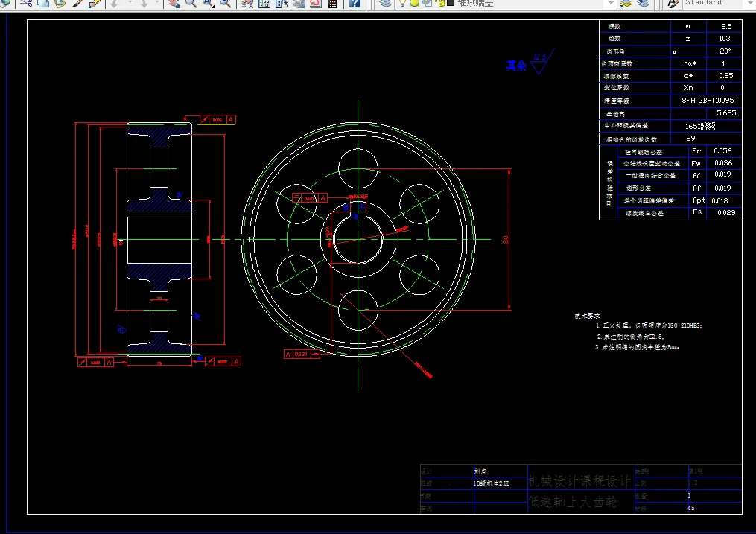This screenshot has width=756, height=534.
Task: Select the '80' red vertical dimension
Action: [505, 240]
